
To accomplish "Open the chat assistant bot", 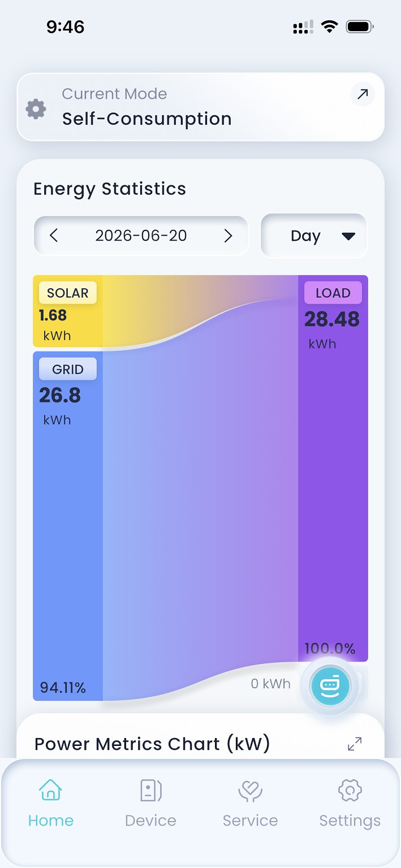I will [330, 685].
